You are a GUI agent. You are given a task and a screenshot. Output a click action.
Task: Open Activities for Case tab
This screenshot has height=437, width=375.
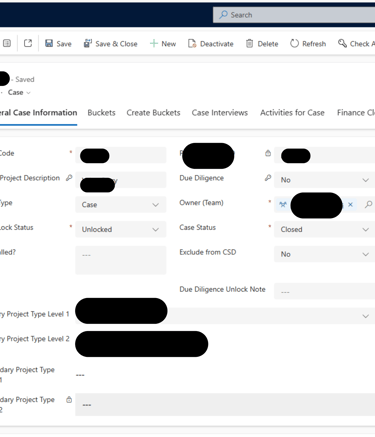292,113
